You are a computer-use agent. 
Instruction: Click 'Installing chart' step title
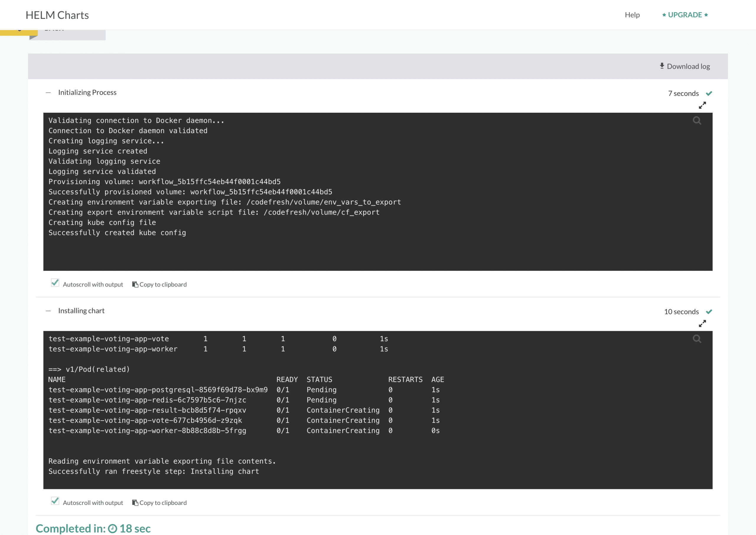(81, 311)
